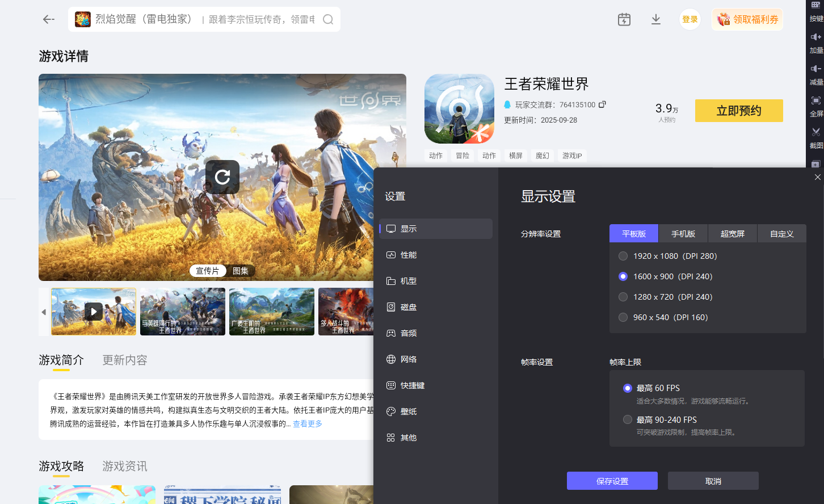Switch resolution preset to 手机版 tab
Screen dimensions: 824x504
tap(683, 233)
